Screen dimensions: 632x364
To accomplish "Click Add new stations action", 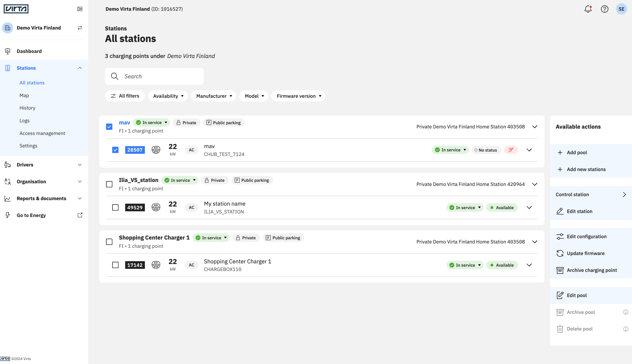I will coord(591,169).
